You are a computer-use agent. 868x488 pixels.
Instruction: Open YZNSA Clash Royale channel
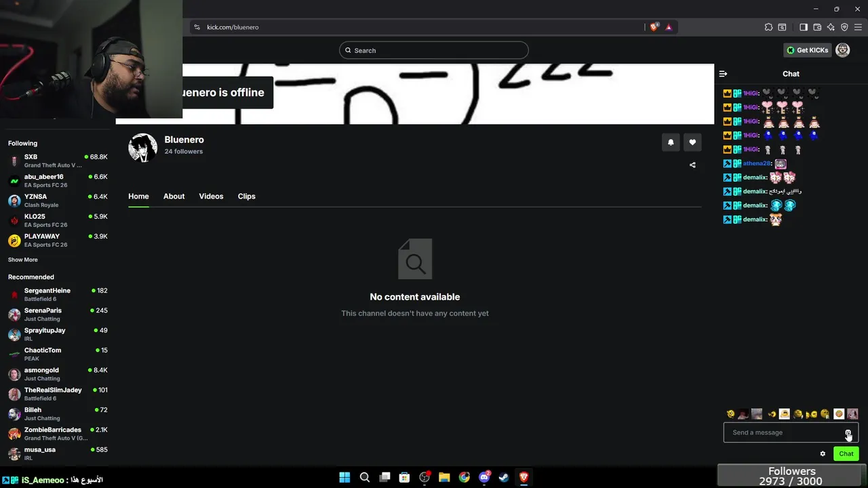(58, 201)
